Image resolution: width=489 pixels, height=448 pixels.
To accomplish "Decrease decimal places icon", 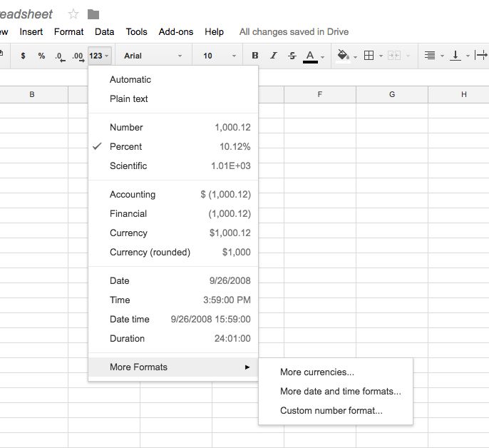I will point(60,56).
